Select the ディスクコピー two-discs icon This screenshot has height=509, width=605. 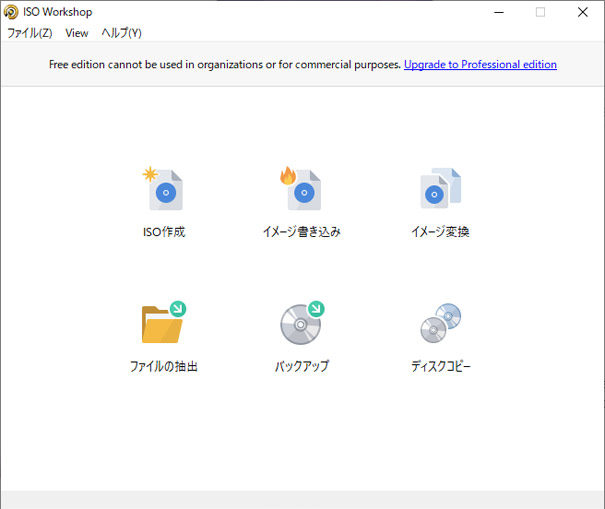(x=440, y=323)
